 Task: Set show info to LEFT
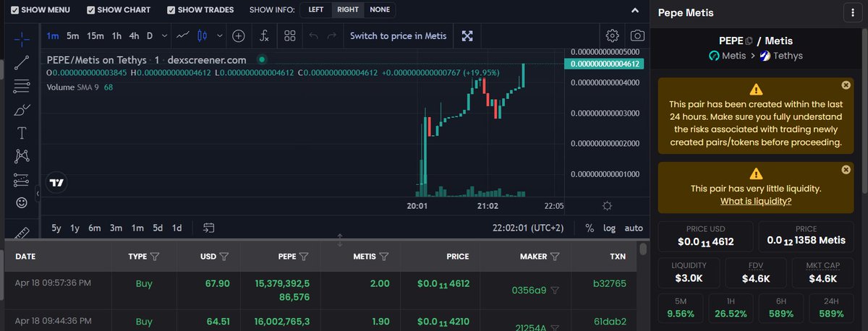click(x=316, y=10)
